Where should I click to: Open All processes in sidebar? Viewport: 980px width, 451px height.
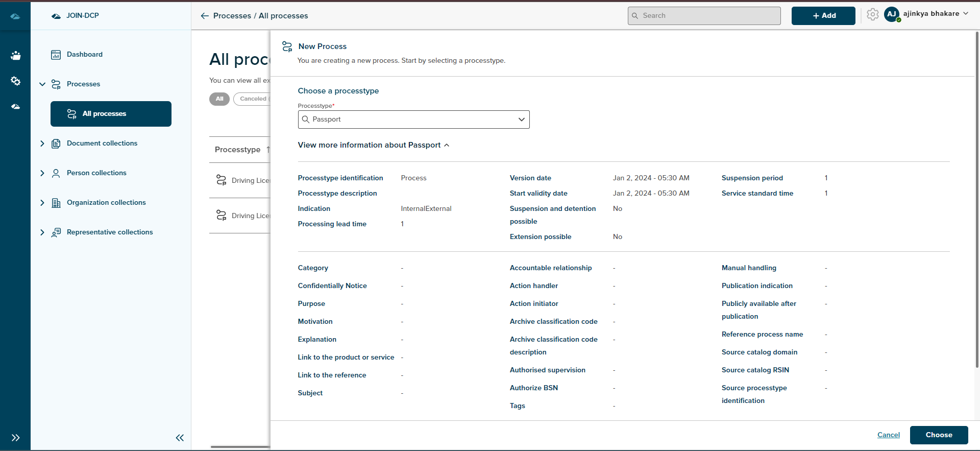pos(111,114)
